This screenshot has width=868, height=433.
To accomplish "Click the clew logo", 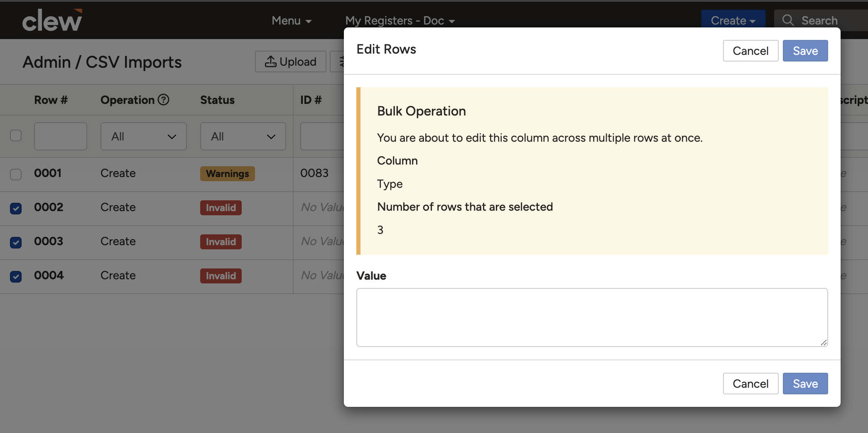I will coord(52,20).
